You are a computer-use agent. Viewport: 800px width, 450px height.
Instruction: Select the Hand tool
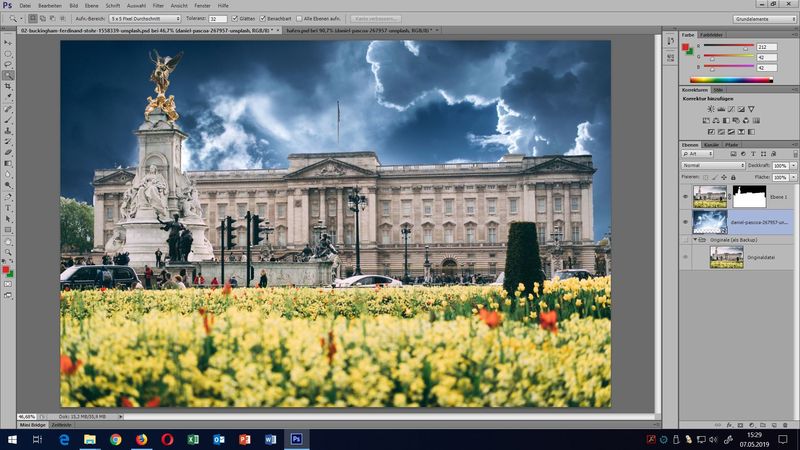click(8, 241)
